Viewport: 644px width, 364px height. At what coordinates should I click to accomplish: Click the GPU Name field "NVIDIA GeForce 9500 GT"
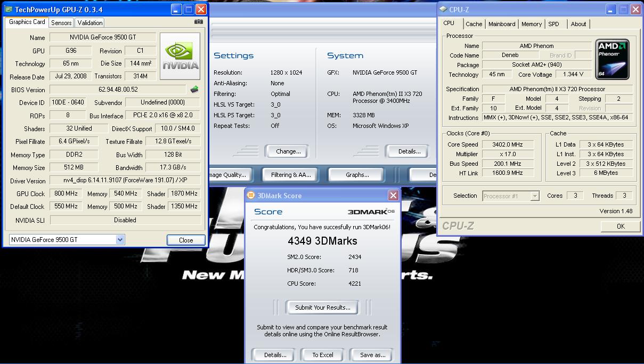pos(103,37)
